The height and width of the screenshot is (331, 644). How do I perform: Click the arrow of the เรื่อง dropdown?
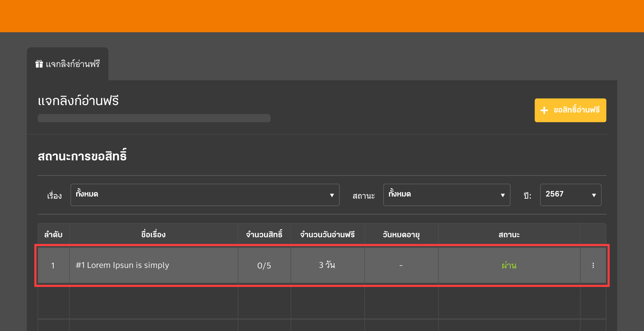pos(332,195)
